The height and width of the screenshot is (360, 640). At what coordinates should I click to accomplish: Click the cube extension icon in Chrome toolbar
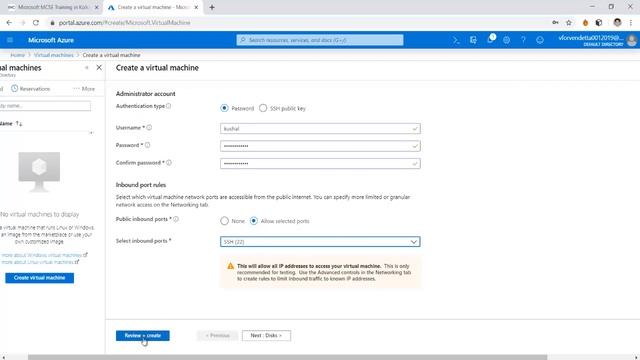[x=599, y=23]
